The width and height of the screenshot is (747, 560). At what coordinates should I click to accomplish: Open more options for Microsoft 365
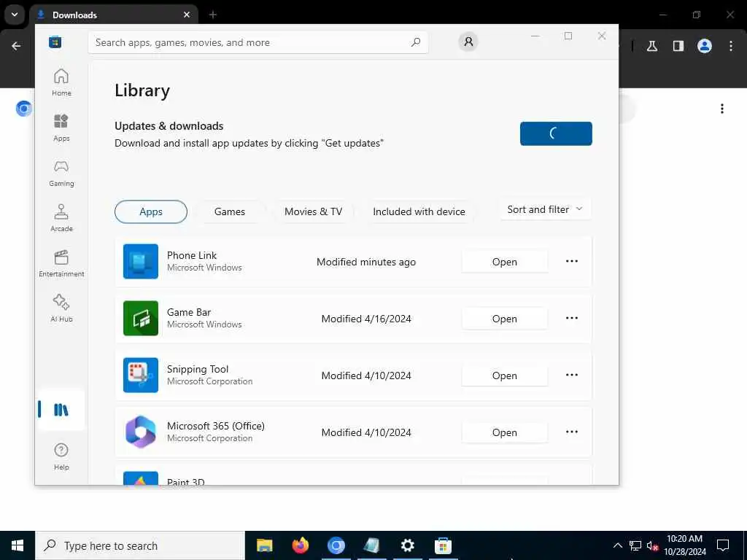pos(572,432)
